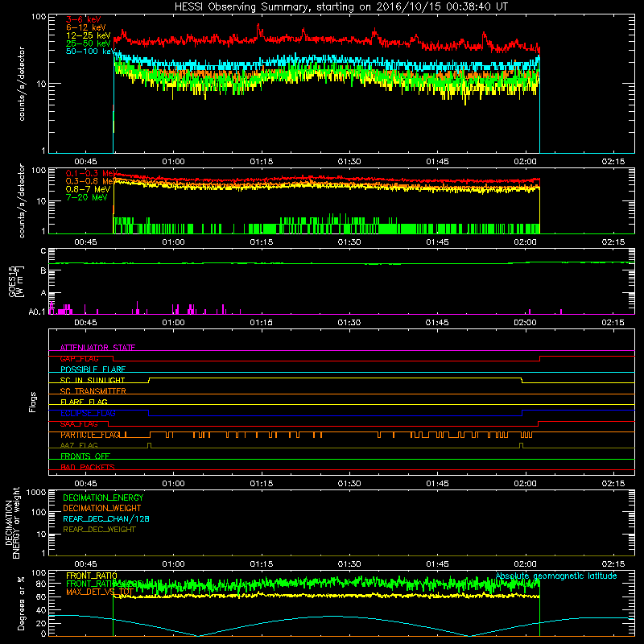
Task: Click the GOES15 axis label
Action: pos(13,281)
